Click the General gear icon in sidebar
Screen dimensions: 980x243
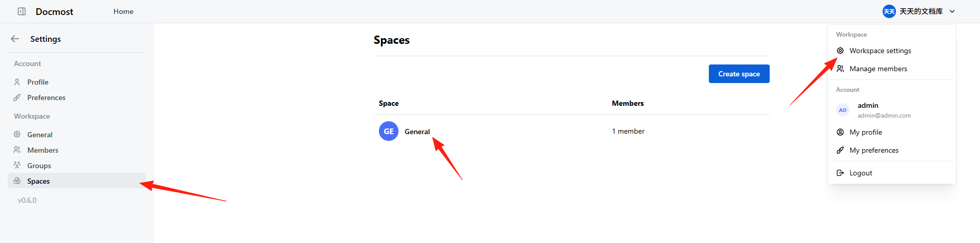17,134
